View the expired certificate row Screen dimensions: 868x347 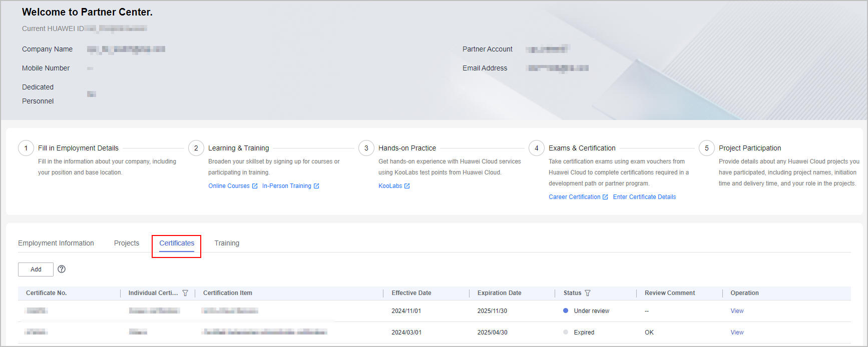click(737, 332)
